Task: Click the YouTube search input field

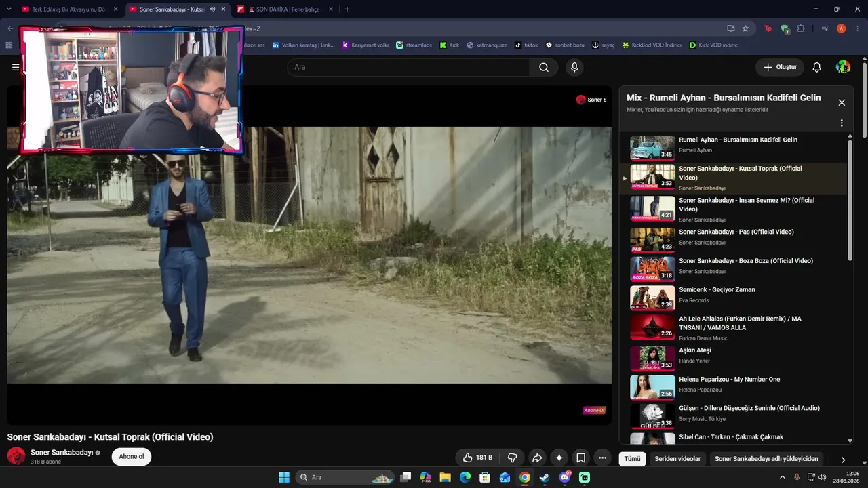Action: point(408,67)
